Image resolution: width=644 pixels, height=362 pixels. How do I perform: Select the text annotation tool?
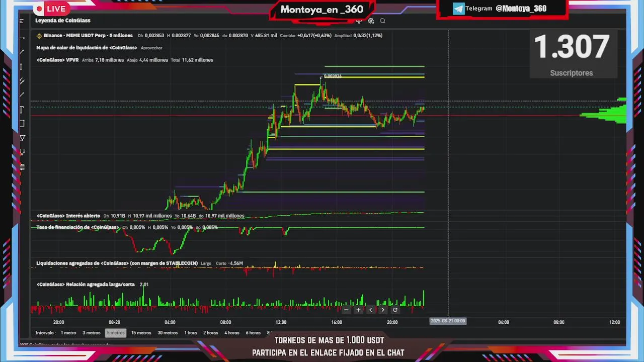pos(22,109)
